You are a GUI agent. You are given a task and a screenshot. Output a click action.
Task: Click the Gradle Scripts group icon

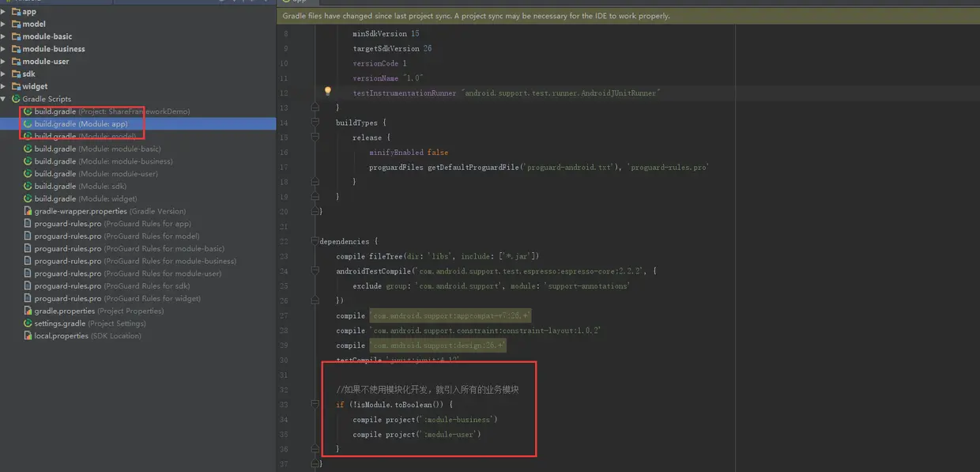[16, 99]
